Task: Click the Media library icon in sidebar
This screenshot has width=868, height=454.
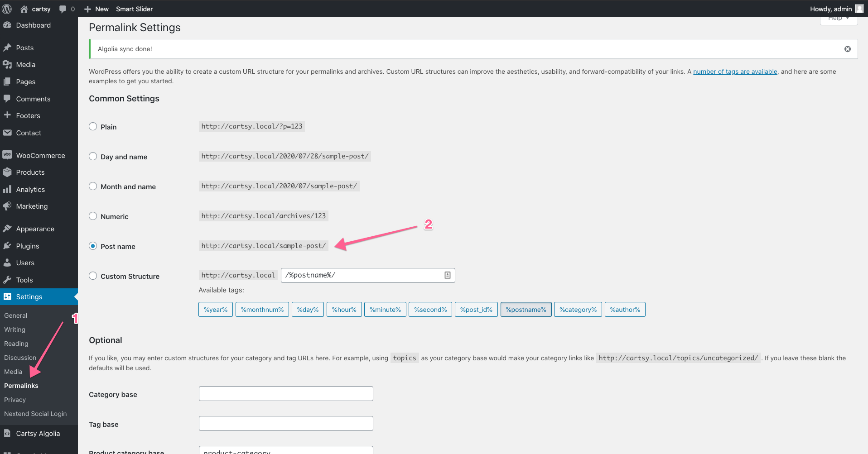Action: [7, 65]
